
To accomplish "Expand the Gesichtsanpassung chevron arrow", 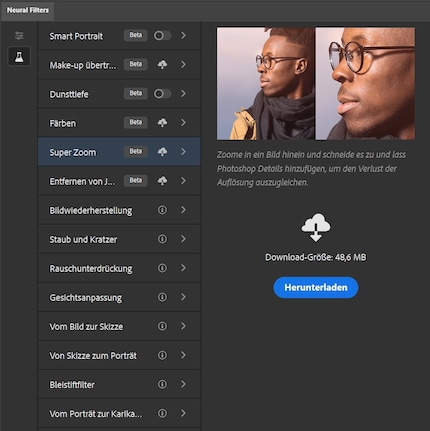I will point(183,297).
